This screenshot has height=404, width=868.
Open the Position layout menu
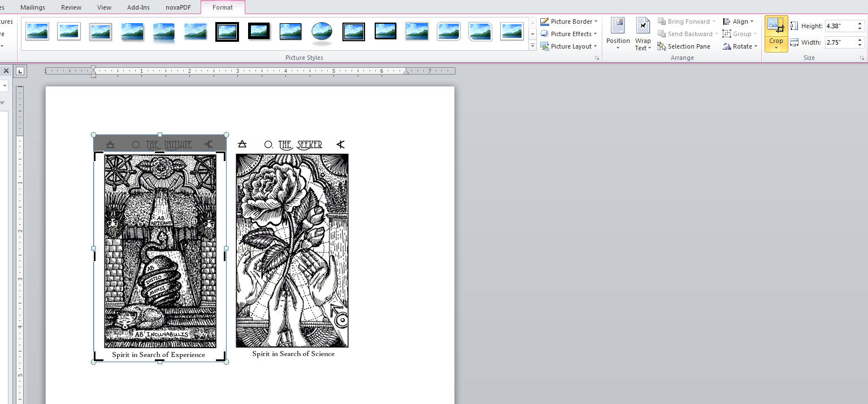click(x=618, y=34)
